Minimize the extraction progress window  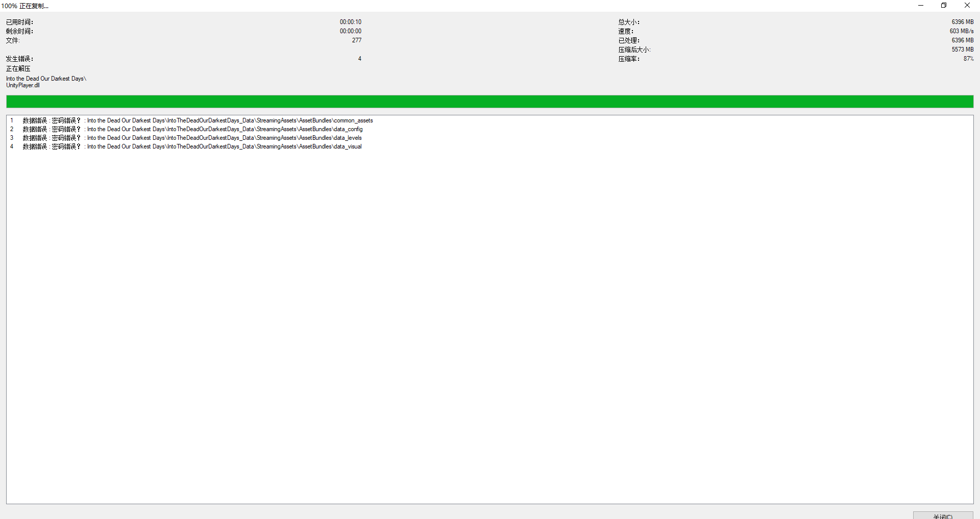click(920, 6)
